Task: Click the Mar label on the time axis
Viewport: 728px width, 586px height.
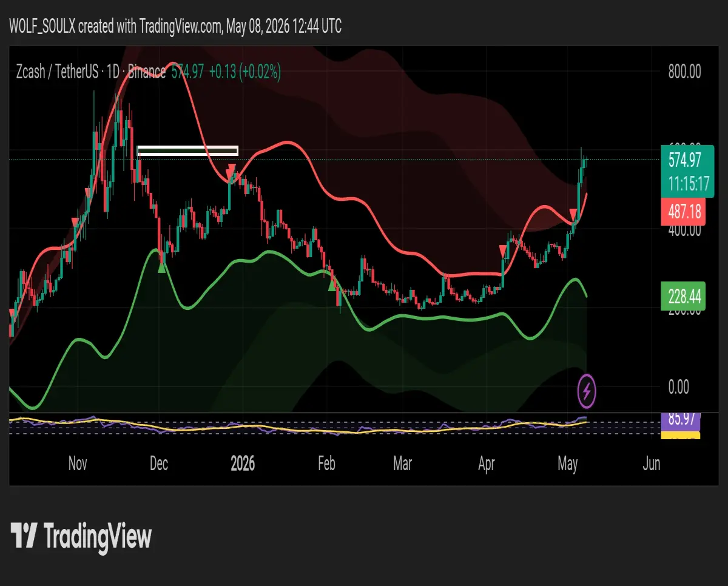Action: (x=402, y=465)
